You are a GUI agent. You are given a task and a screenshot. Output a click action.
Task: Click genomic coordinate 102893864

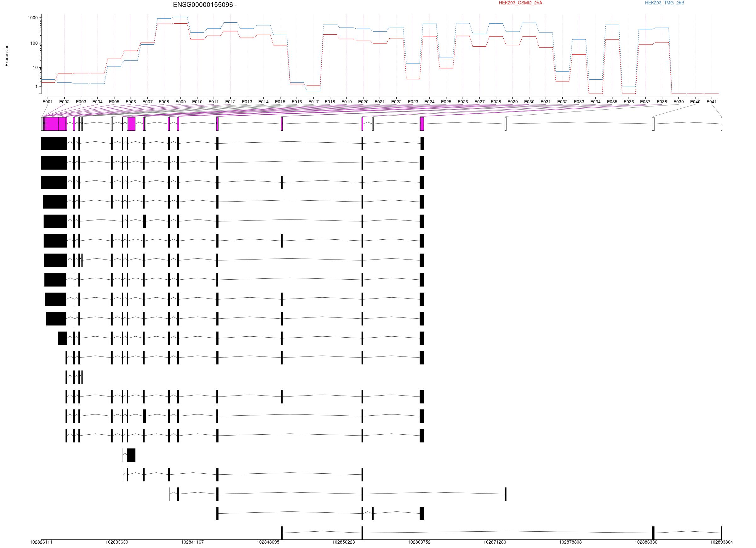[721, 542]
